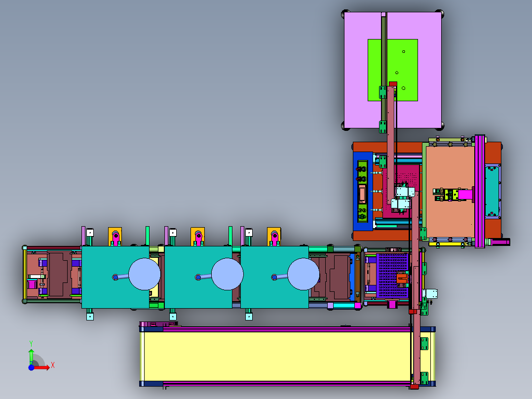Select the magenta block on the salmon-orange panel
This screenshot has width=532, height=399.
pos(465,195)
